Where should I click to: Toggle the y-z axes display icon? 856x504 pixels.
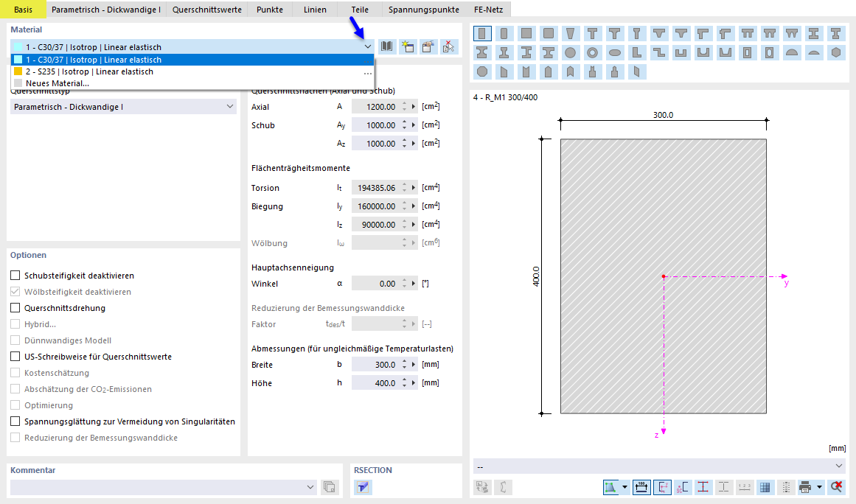662,486
